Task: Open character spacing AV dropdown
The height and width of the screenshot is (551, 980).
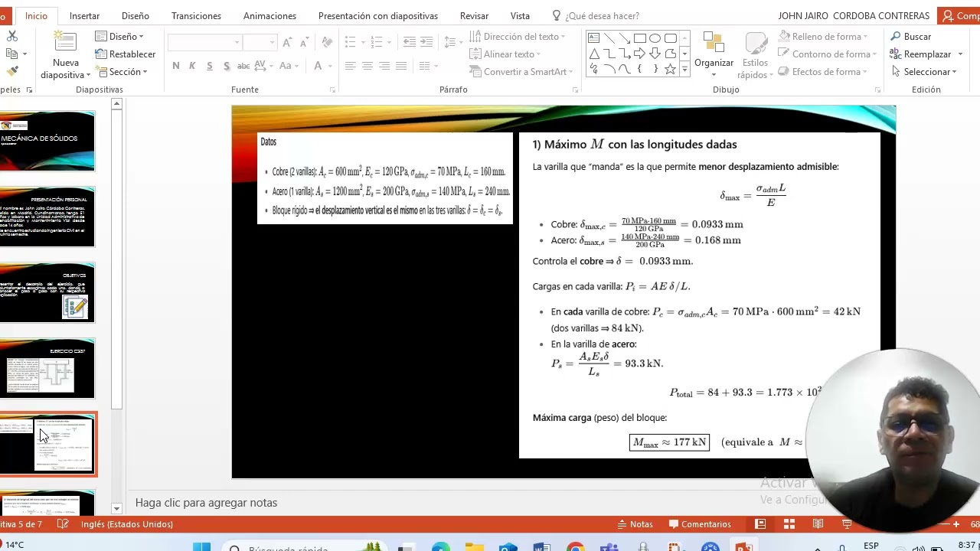Action: click(x=263, y=66)
